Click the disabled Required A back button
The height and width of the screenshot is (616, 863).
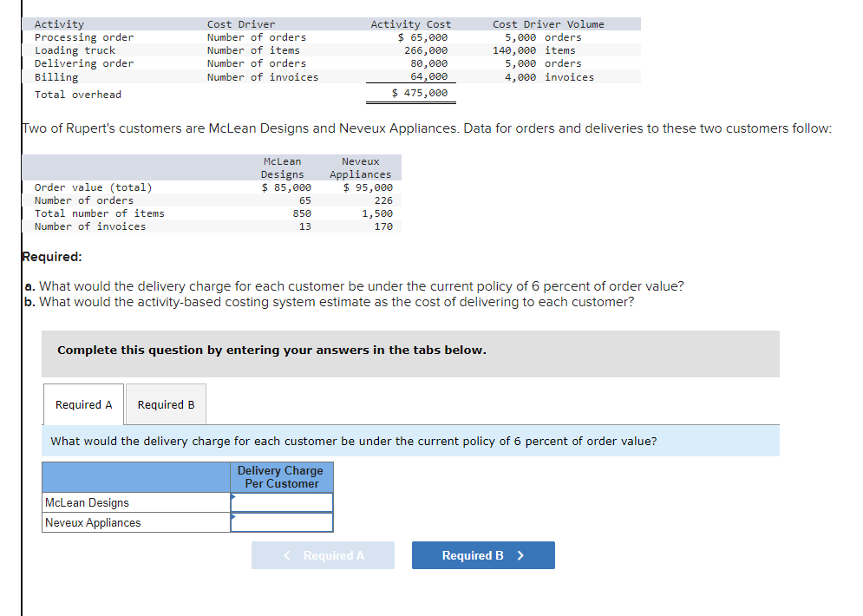[323, 555]
